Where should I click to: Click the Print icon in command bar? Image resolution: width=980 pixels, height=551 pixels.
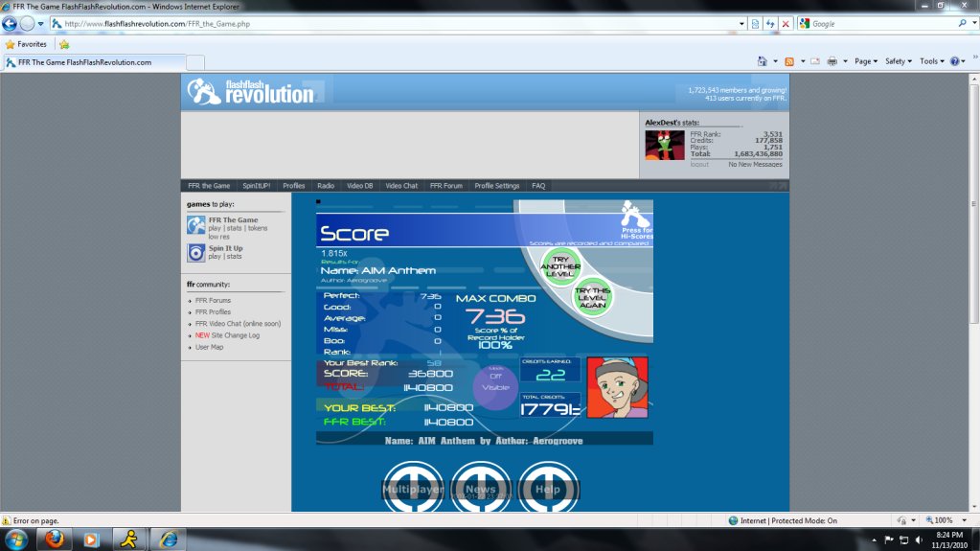click(x=832, y=61)
